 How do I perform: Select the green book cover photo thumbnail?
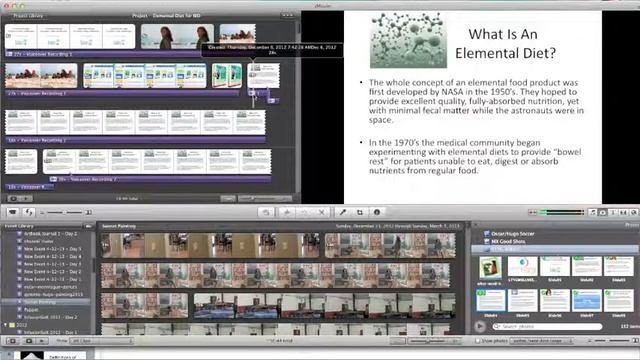[x=490, y=268]
